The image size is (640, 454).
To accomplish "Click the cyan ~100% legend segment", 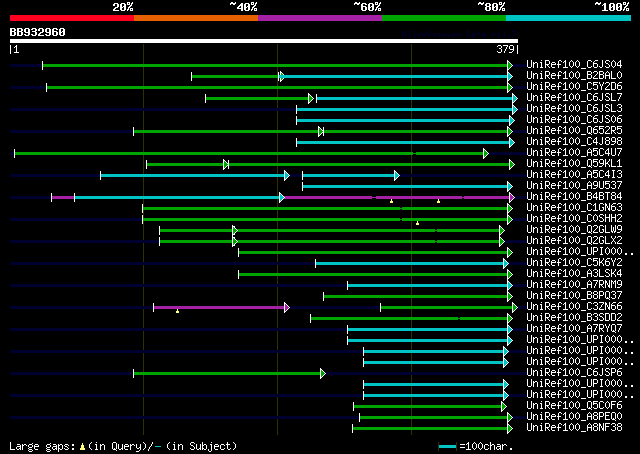I will pos(569,18).
